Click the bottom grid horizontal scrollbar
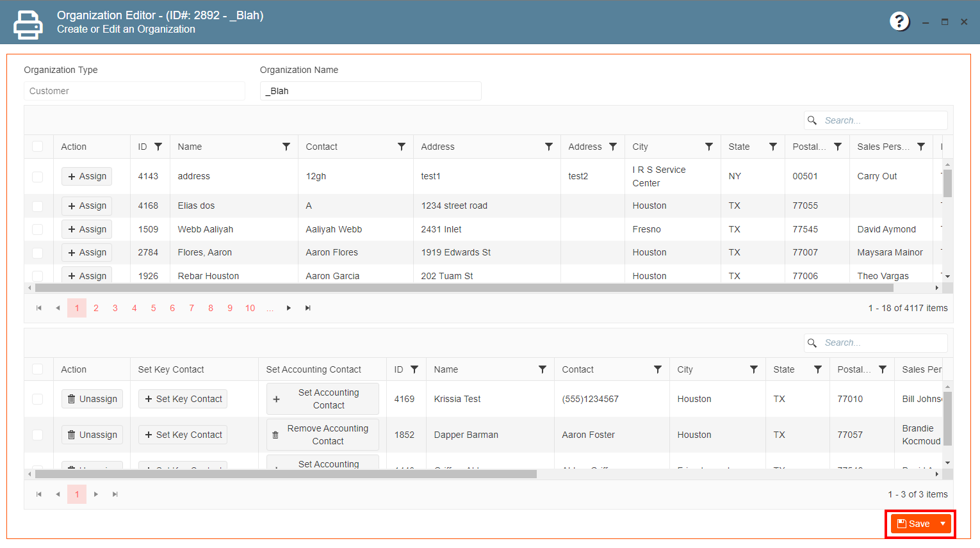980x548 pixels. (286, 474)
